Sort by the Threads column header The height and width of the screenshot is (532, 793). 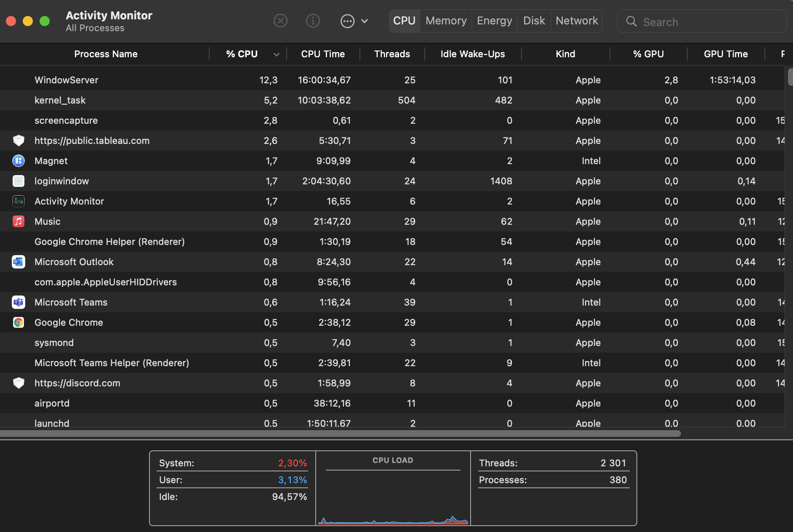392,54
